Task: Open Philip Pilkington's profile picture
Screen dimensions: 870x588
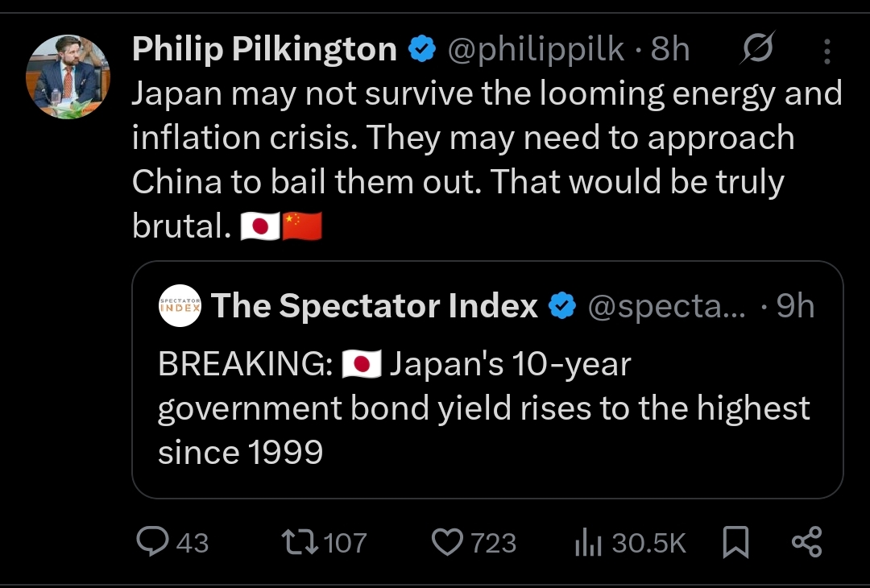Action: (x=68, y=77)
